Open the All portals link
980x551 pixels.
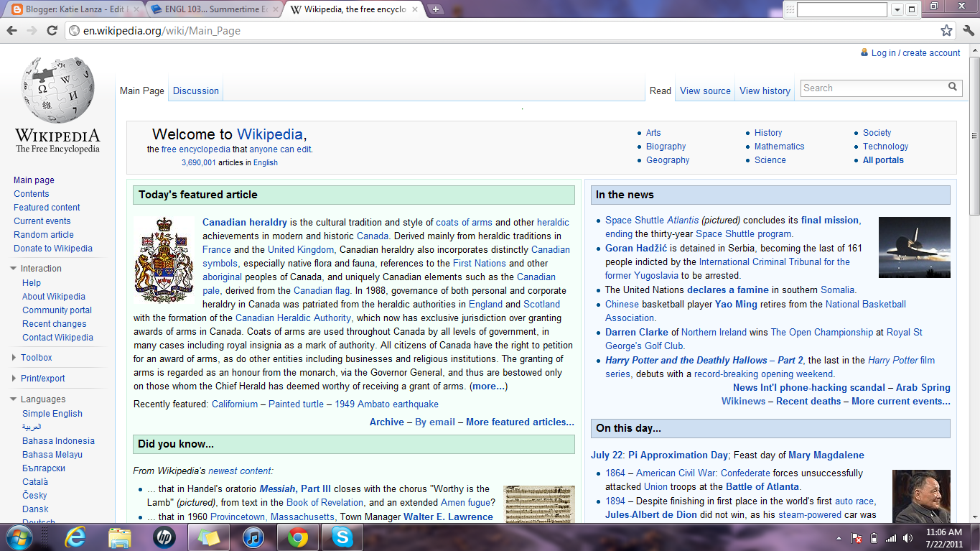[883, 160]
